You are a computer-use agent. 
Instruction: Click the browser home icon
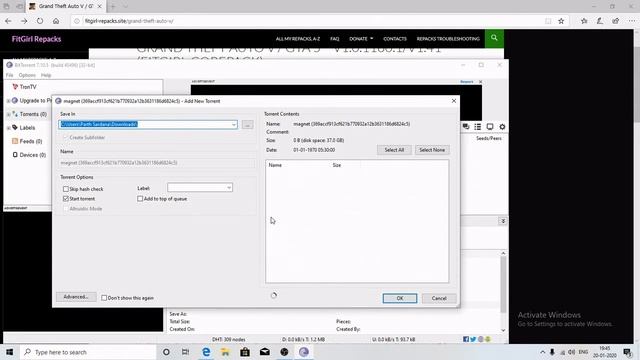click(x=56, y=21)
